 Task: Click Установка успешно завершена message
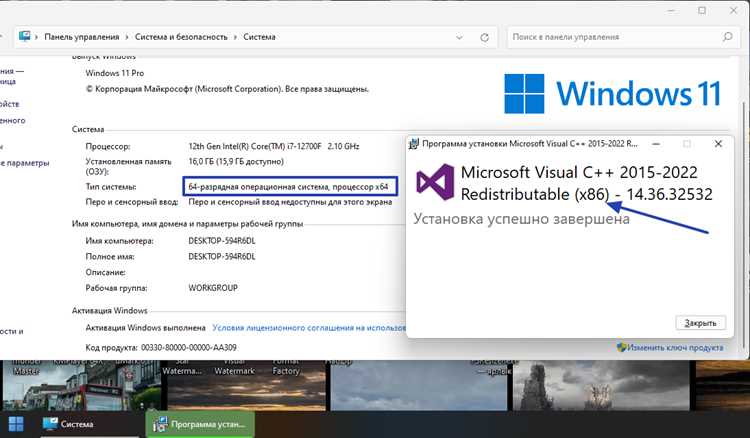point(521,219)
